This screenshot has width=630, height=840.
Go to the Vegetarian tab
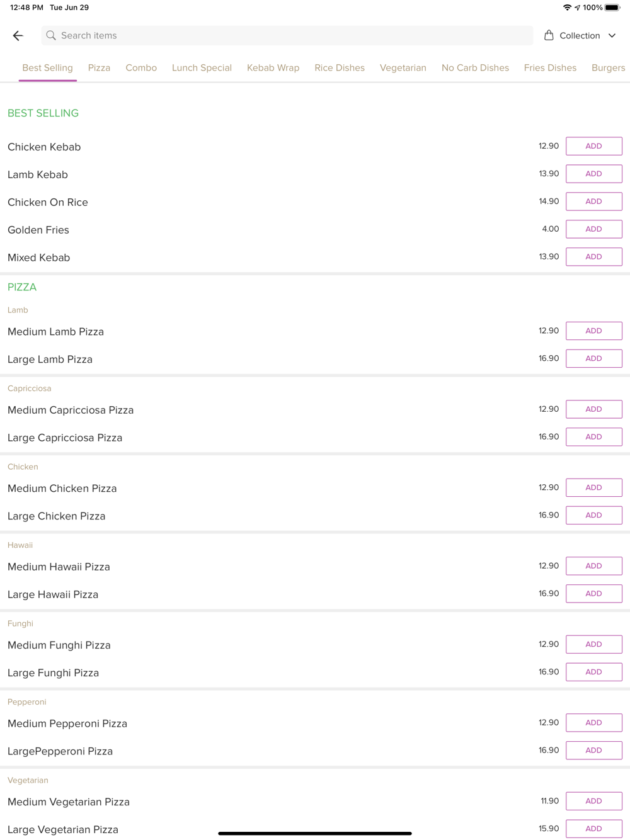403,68
